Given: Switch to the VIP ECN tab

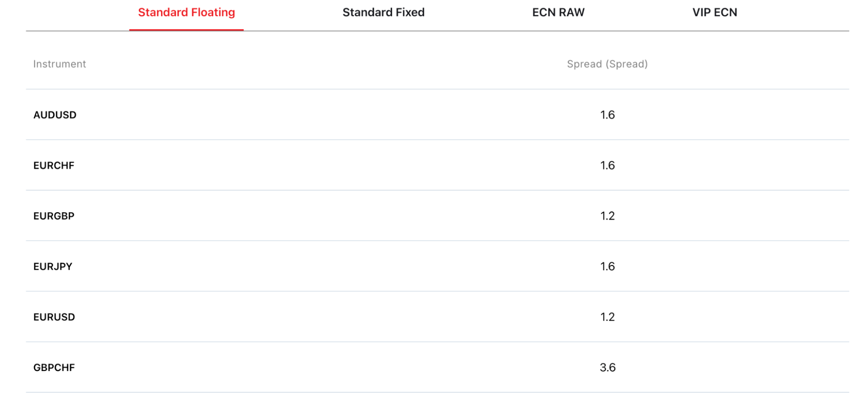Looking at the screenshot, I should click(x=714, y=13).
